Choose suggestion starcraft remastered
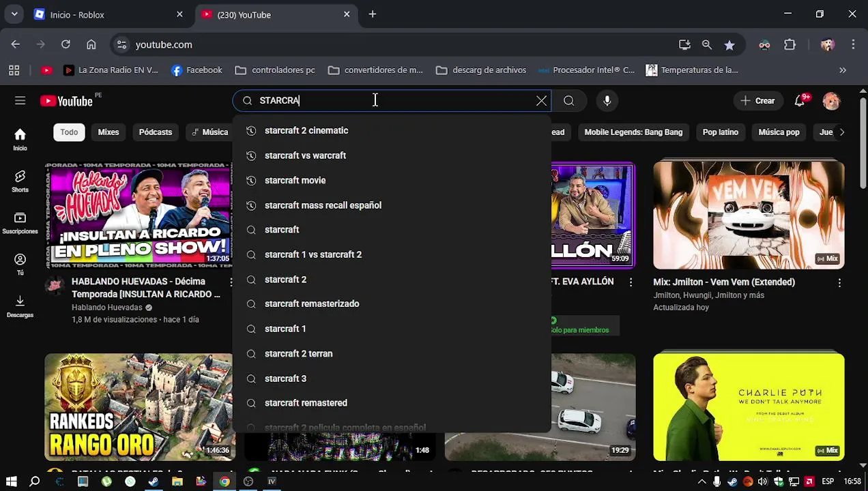This screenshot has width=868, height=491. 392,403
